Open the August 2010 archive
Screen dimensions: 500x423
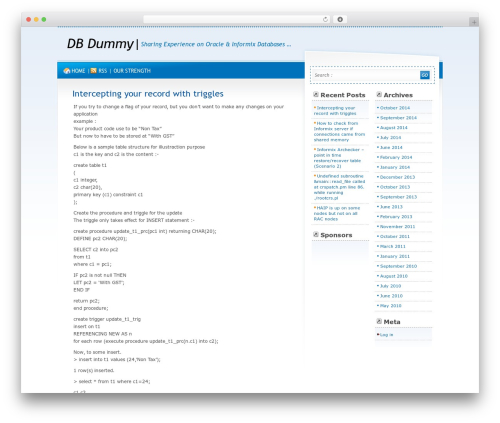[x=394, y=276]
